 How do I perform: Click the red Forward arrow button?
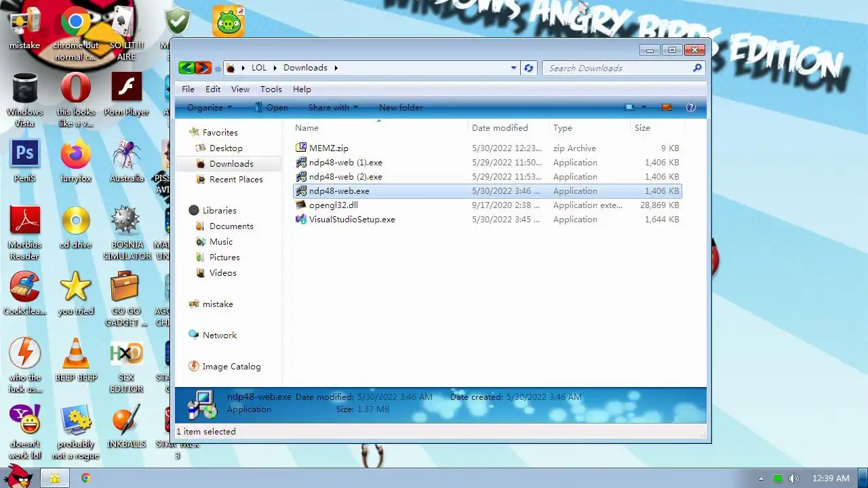pos(203,68)
